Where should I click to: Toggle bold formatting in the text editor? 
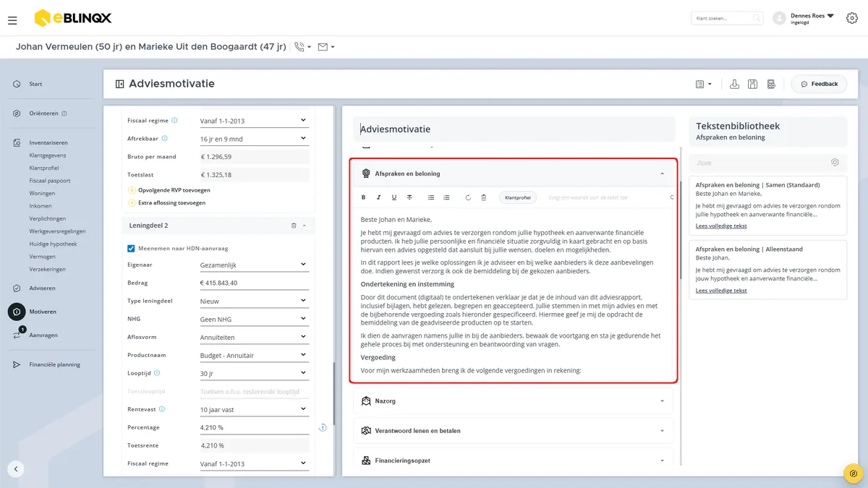(x=362, y=197)
